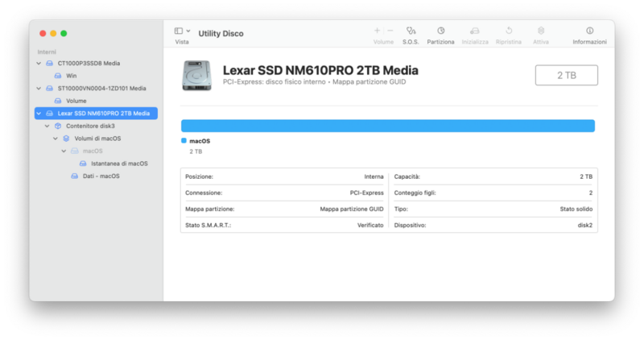Click the 'Stato solido' type value
Image resolution: width=644 pixels, height=340 pixels.
pyautogui.click(x=576, y=209)
